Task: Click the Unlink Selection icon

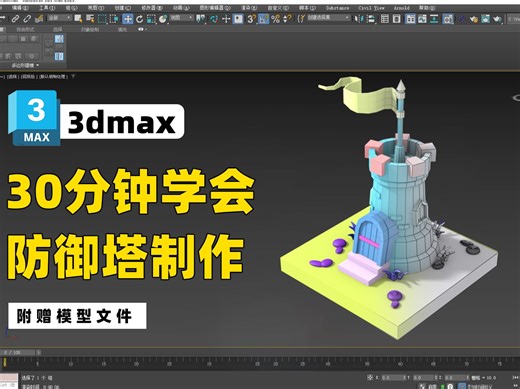Action: point(27,19)
